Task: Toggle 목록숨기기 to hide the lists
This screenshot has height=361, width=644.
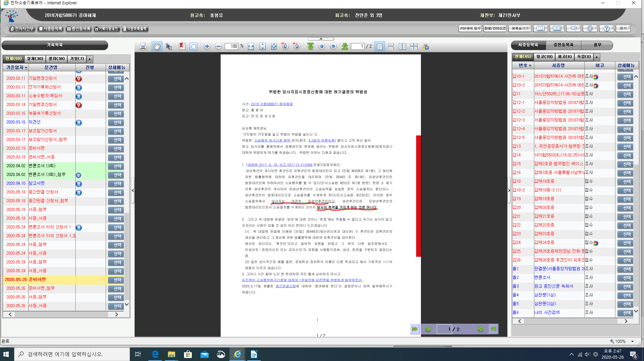Action: tap(520, 29)
